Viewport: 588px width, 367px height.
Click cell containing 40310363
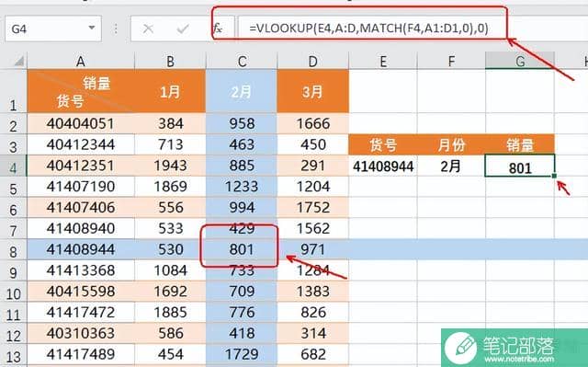(x=81, y=333)
